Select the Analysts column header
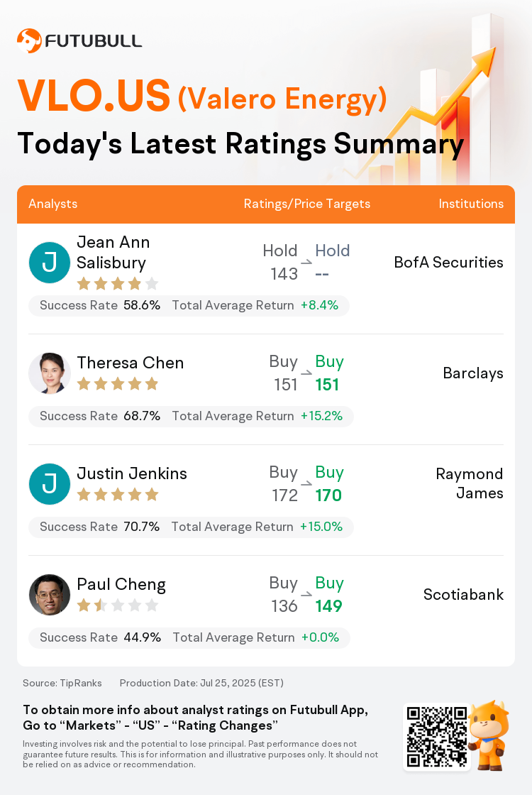Image resolution: width=532 pixels, height=795 pixels. tap(52, 204)
